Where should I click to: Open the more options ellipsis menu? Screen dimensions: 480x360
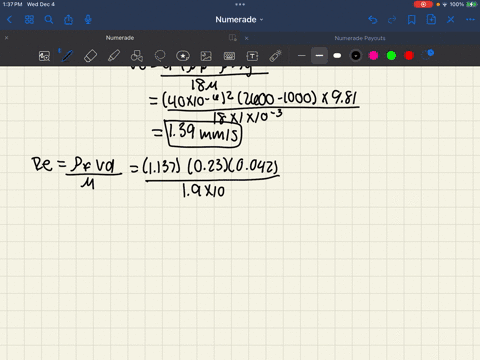point(470,20)
